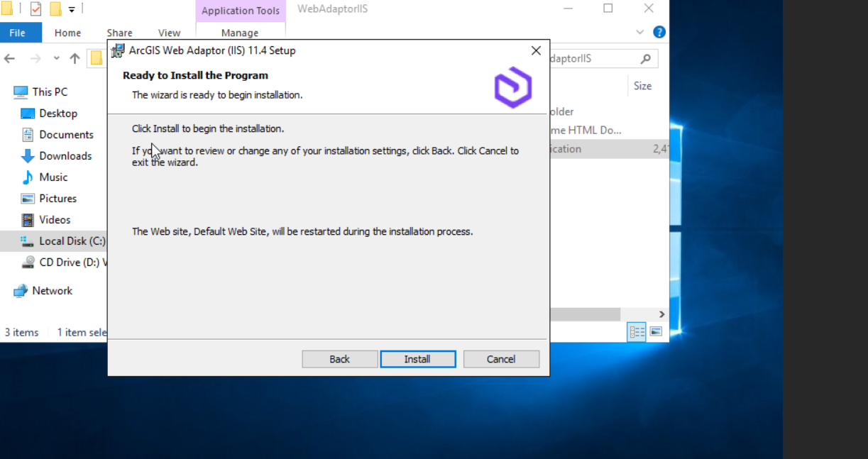Switch to the View ribbon tab
The image size is (868, 459).
pos(169,33)
